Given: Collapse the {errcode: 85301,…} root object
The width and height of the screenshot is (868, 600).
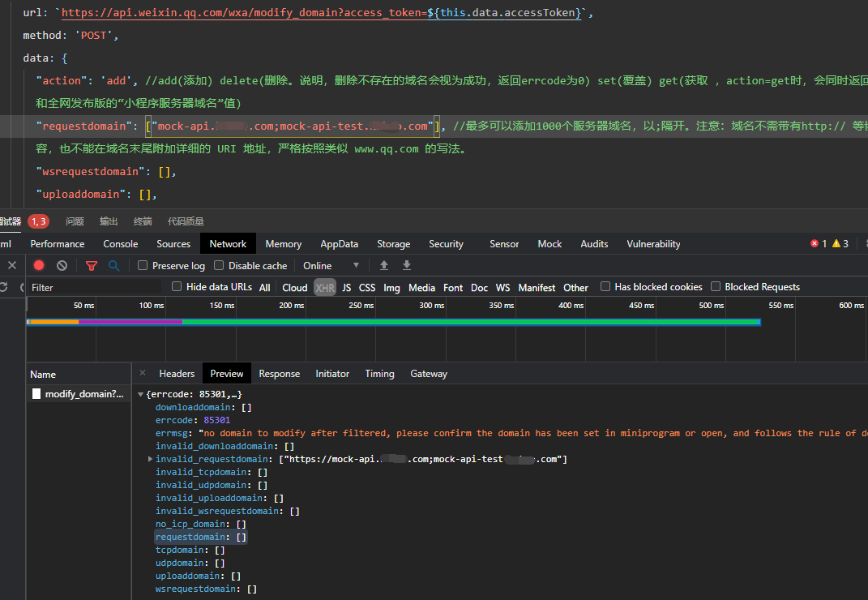Looking at the screenshot, I should coord(140,395).
